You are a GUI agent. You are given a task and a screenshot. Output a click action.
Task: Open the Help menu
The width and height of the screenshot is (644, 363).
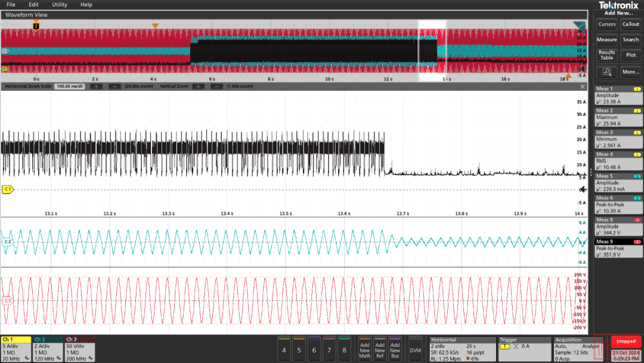86,5
